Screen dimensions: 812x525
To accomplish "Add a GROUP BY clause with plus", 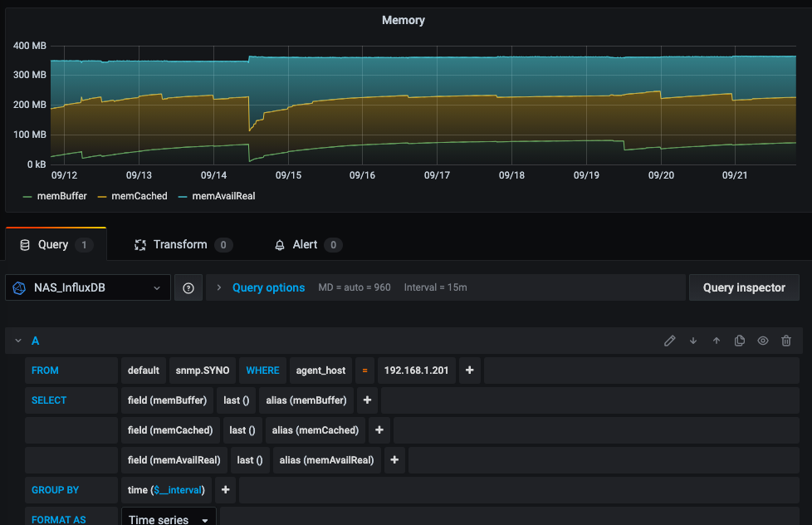I will point(225,490).
